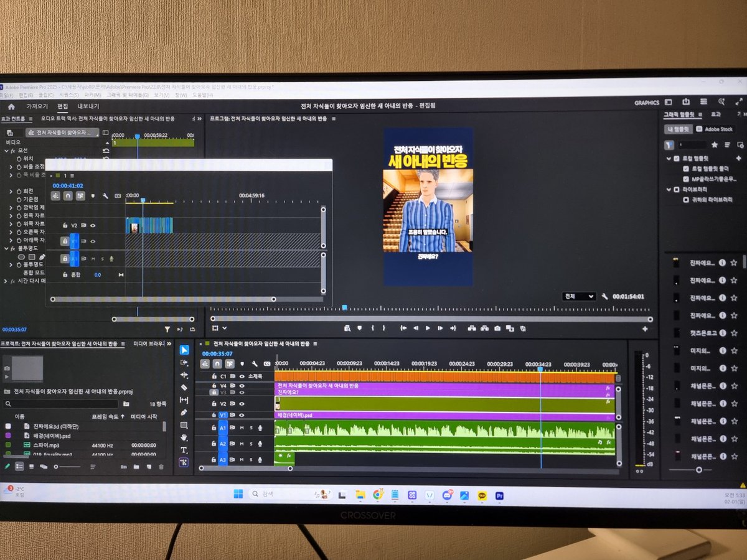The height and width of the screenshot is (560, 747).
Task: Open the Button Editor plus in Program Monitor
Action: point(645,329)
